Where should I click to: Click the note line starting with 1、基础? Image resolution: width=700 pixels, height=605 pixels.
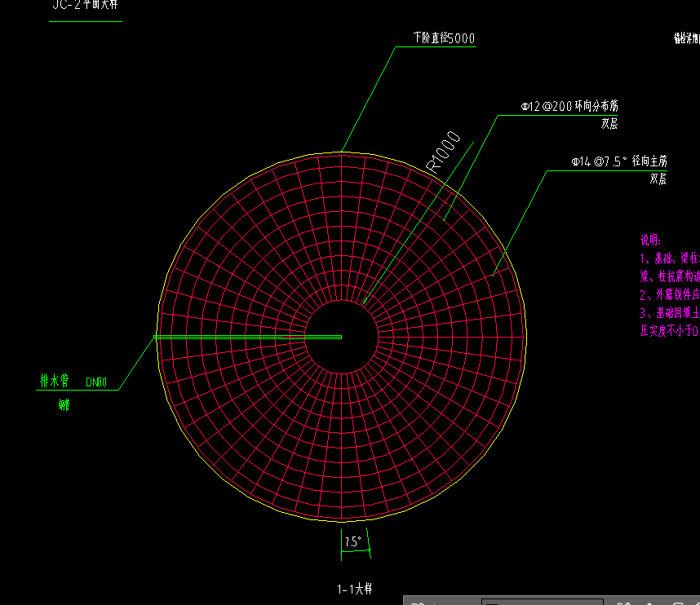coord(670,258)
